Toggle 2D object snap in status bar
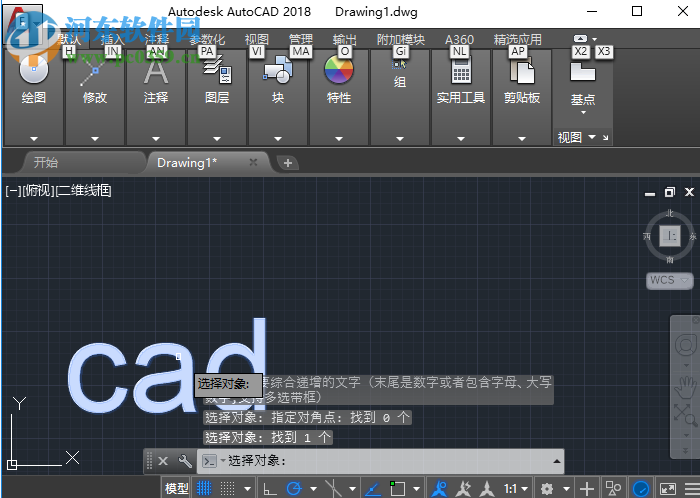 (x=397, y=489)
